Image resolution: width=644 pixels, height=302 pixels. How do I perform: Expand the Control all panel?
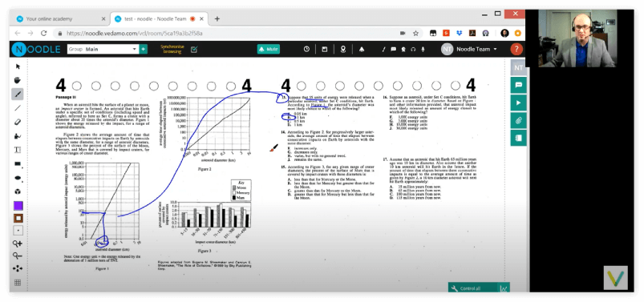tap(472, 288)
